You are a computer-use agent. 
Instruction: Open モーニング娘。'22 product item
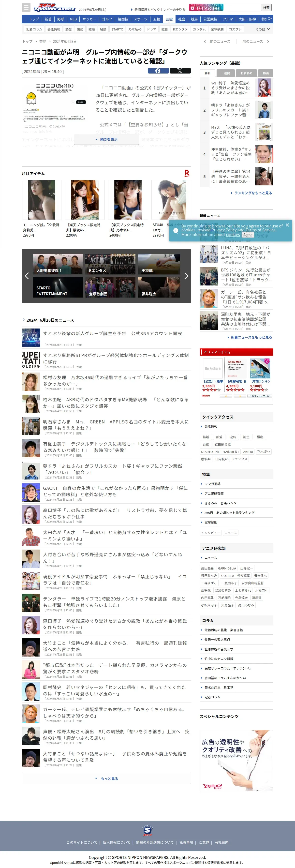pyautogui.click(x=41, y=209)
